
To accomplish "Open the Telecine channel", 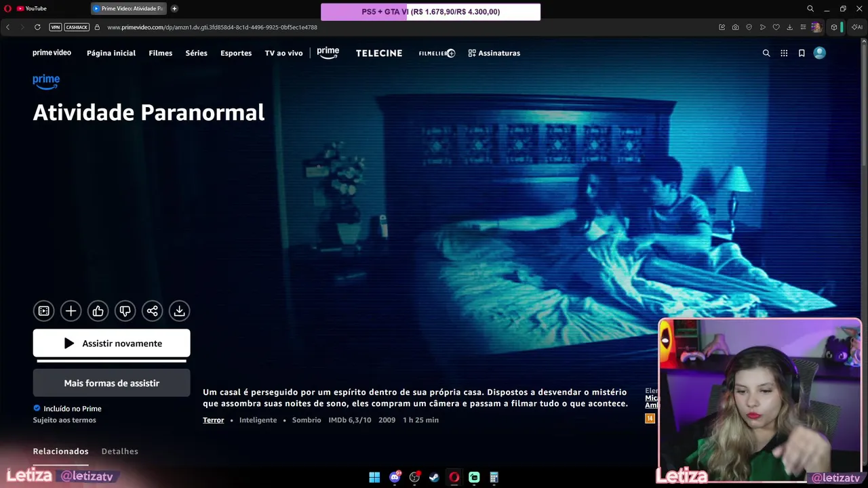I will [x=379, y=53].
